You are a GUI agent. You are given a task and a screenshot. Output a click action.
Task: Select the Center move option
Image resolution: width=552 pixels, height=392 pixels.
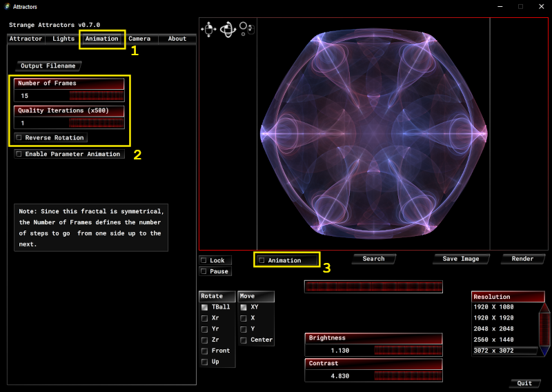(x=255, y=340)
